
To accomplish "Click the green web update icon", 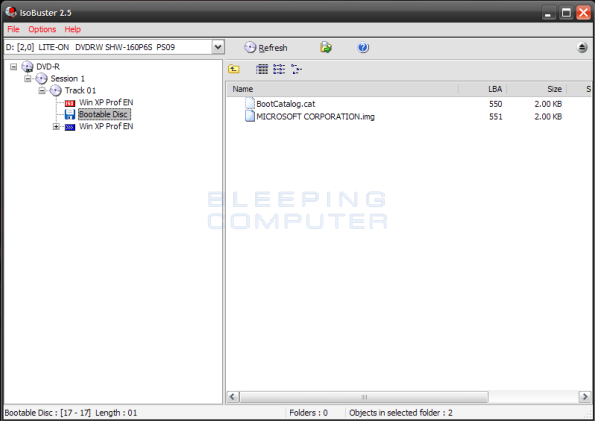I will tap(326, 47).
